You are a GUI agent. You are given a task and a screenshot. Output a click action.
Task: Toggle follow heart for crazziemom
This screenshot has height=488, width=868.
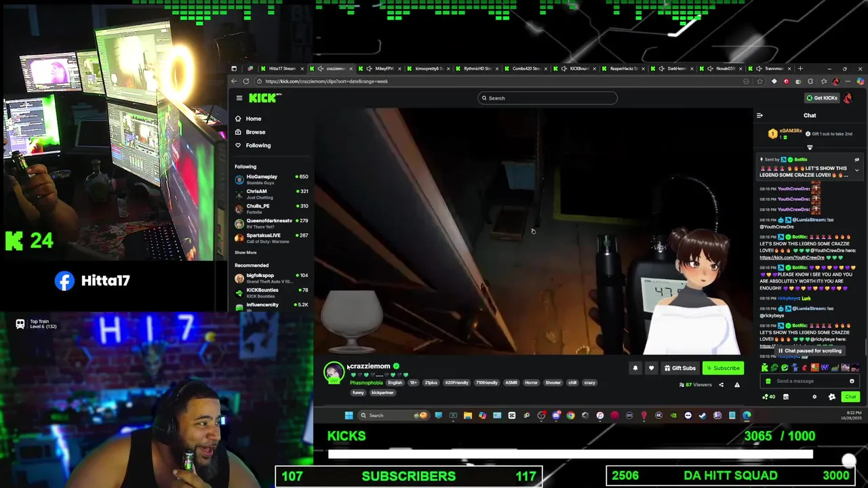coord(651,368)
